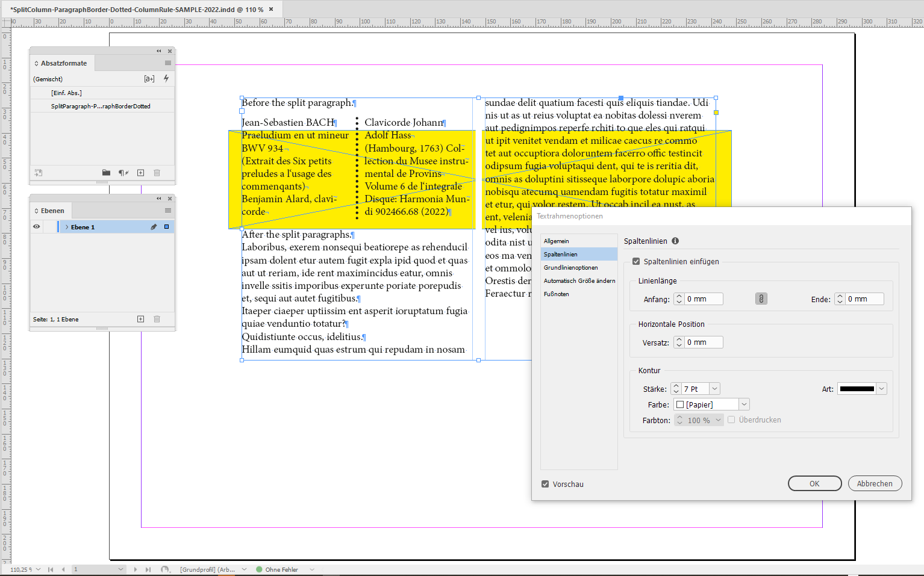Go to the first page with the navigation arrows
Image resolution: width=924 pixels, height=576 pixels.
tap(51, 569)
